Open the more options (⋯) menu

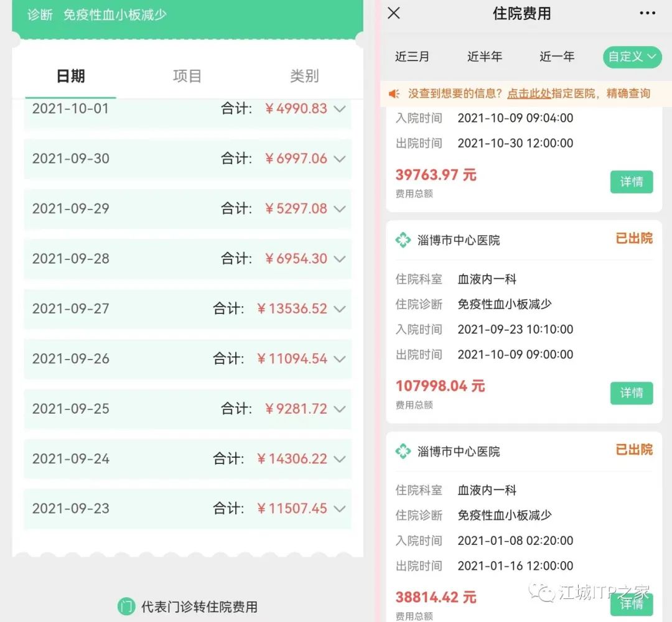[648, 13]
